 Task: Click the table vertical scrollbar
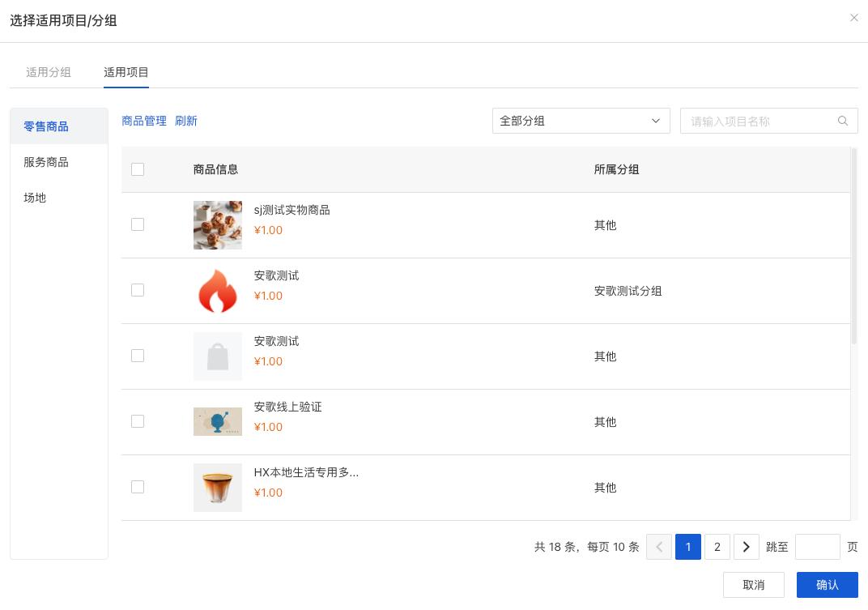[853, 246]
